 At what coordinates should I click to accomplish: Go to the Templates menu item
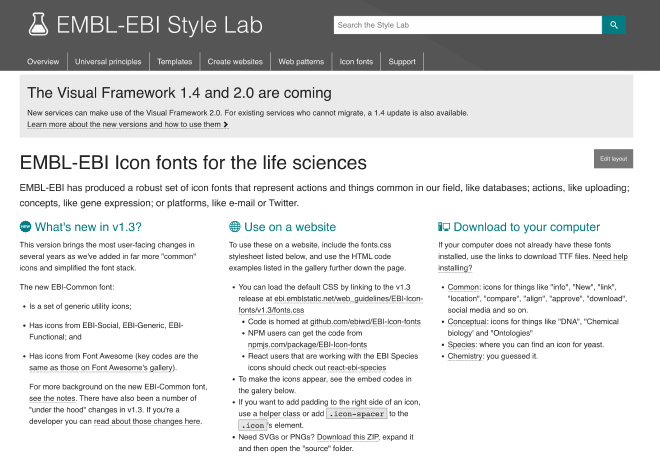click(174, 61)
